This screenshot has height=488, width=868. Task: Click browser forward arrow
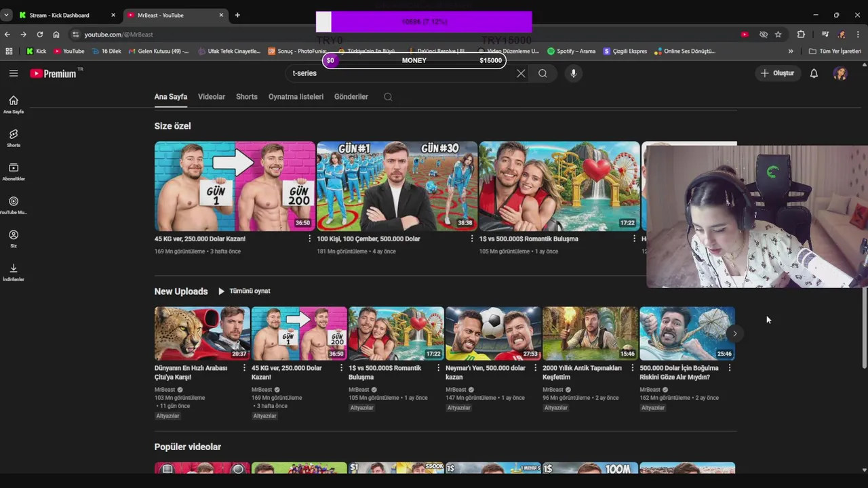click(23, 35)
